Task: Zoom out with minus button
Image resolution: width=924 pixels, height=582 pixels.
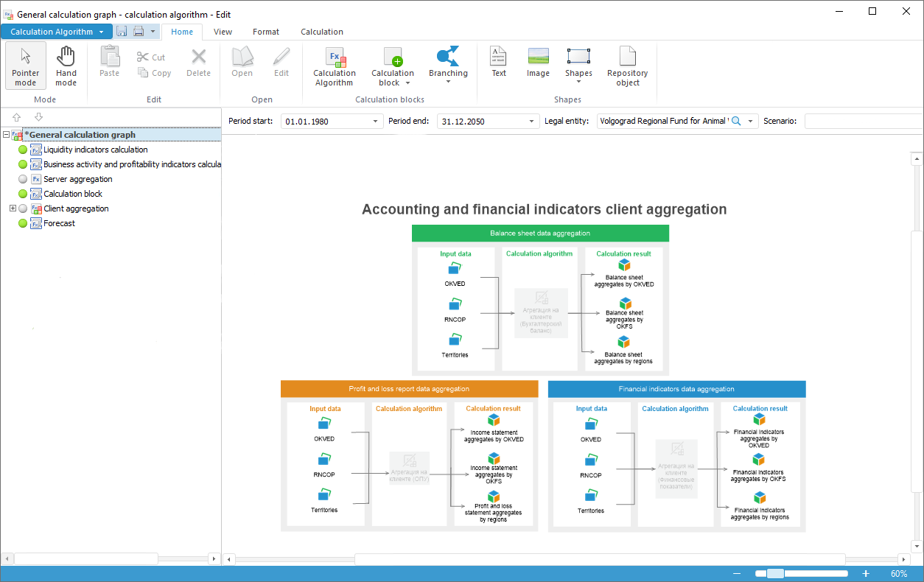Action: pyautogui.click(x=736, y=573)
